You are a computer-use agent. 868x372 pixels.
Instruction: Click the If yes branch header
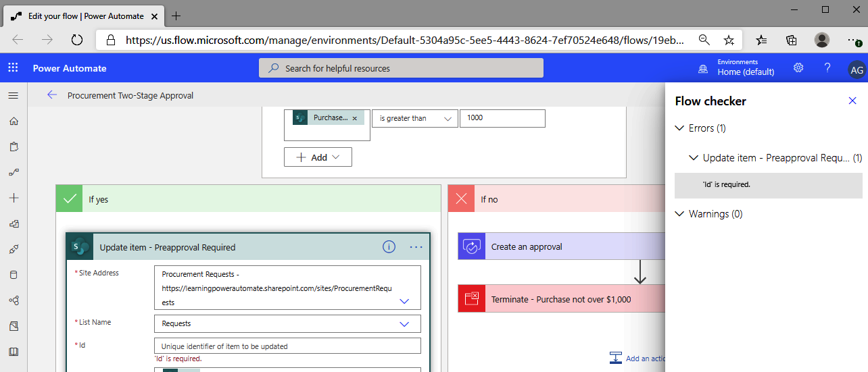pos(248,199)
